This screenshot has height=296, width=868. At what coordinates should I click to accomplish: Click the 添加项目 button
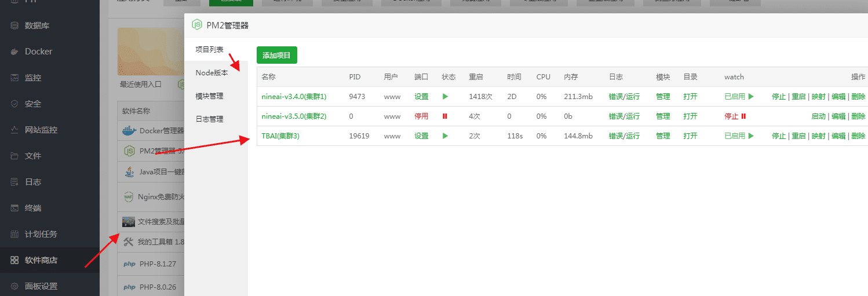[277, 56]
